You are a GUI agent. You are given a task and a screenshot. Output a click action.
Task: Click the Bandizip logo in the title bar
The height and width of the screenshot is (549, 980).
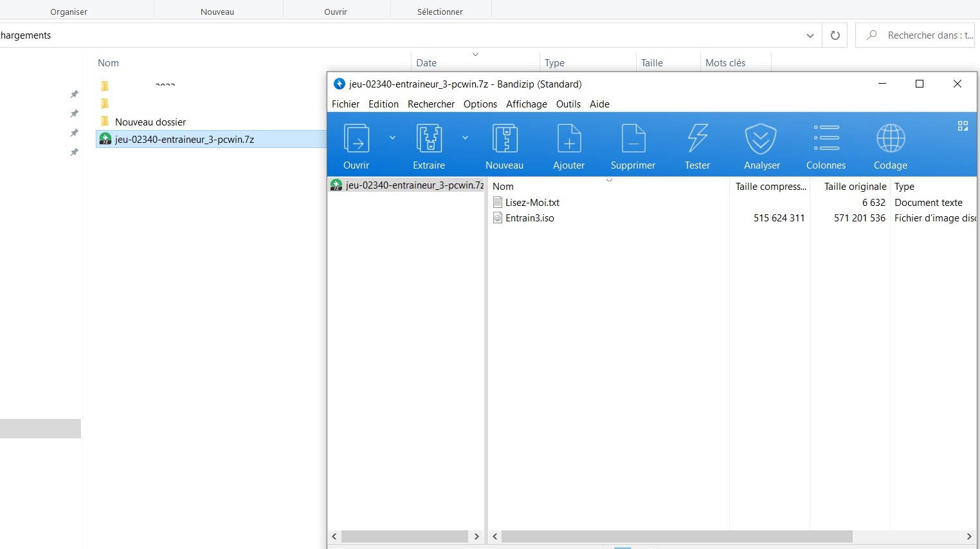point(339,84)
